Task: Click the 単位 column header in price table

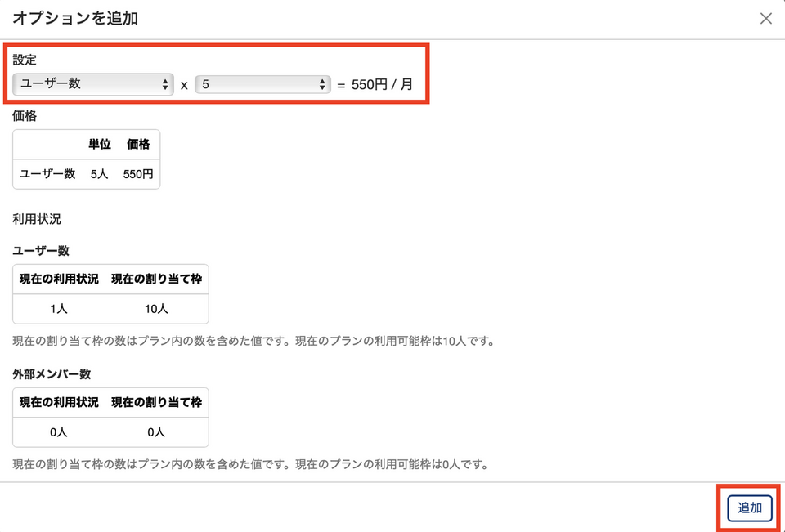Action: coord(100,144)
